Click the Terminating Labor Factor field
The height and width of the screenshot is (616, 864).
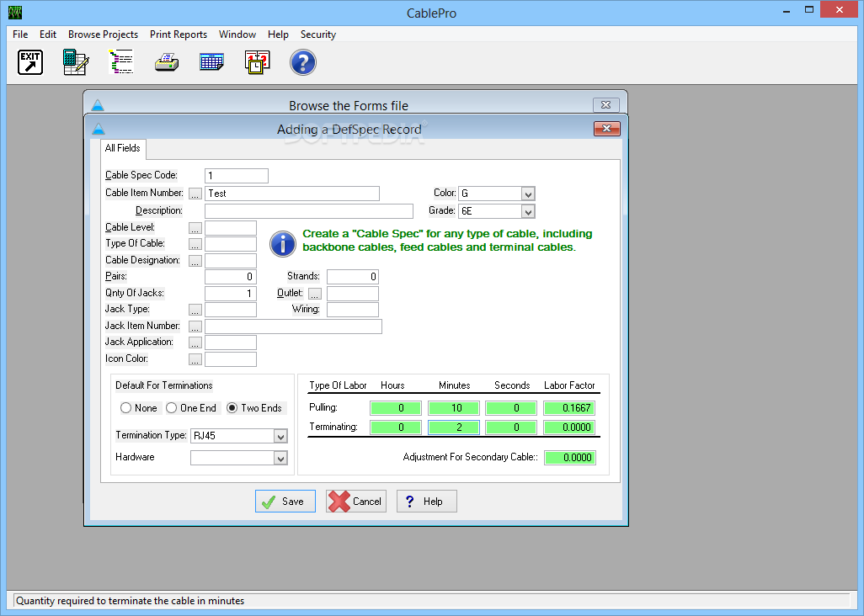(570, 427)
